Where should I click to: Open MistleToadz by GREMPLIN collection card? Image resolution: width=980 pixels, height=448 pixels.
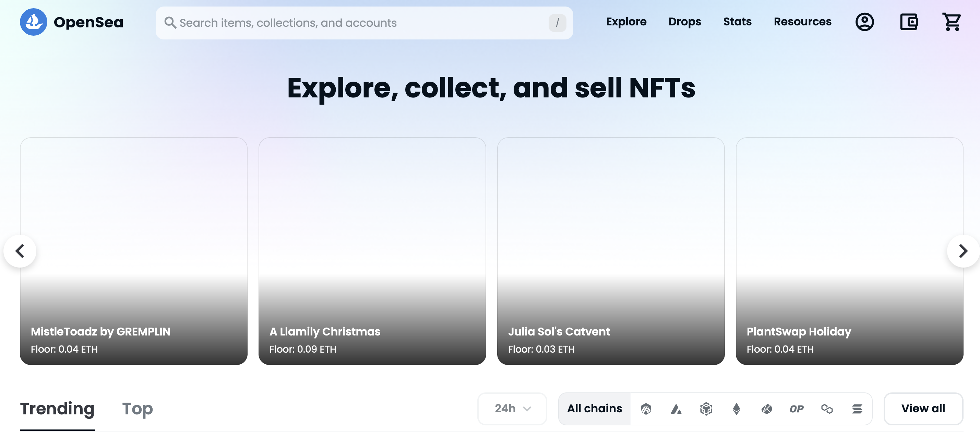pyautogui.click(x=133, y=251)
